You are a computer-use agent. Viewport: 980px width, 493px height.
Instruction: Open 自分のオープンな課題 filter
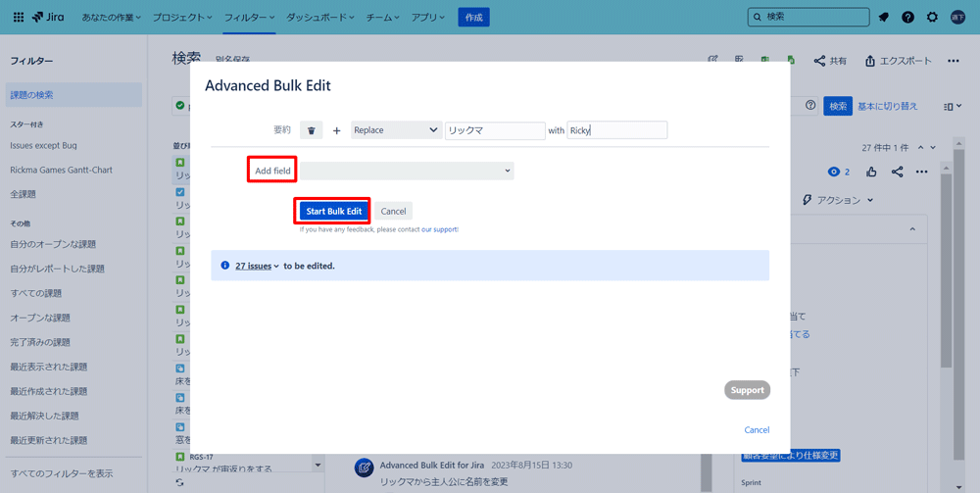click(x=53, y=244)
